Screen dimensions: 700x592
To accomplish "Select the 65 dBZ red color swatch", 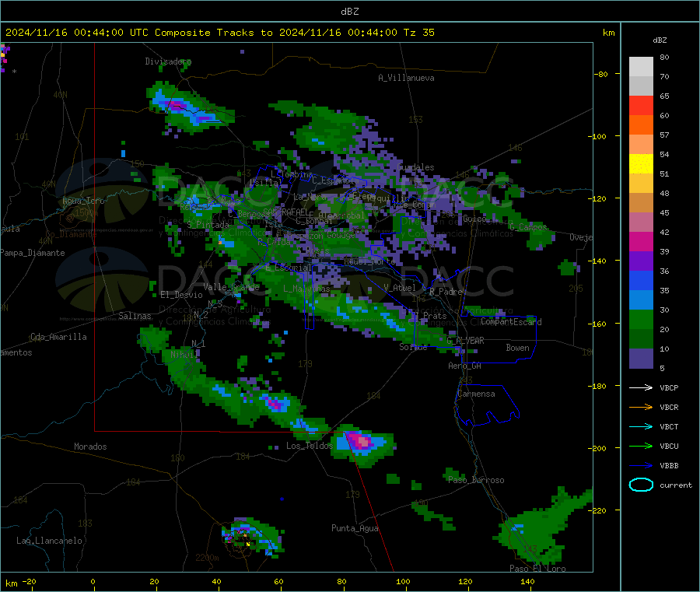I will coord(641,105).
